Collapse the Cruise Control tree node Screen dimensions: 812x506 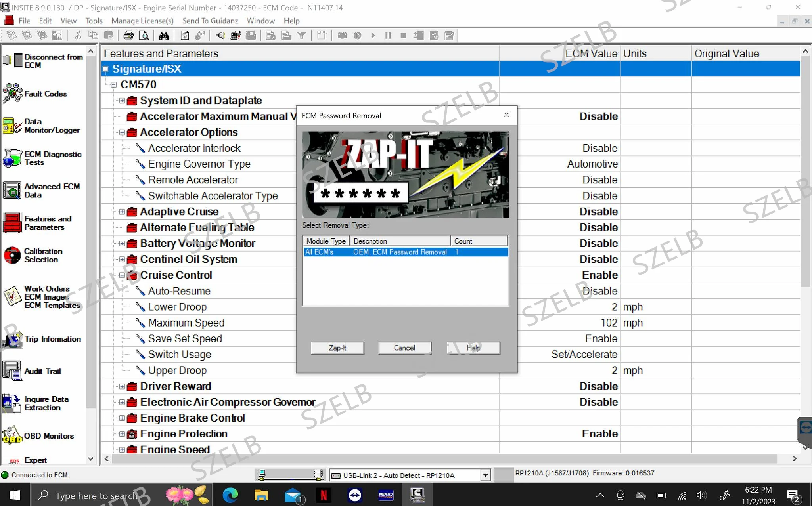click(122, 275)
